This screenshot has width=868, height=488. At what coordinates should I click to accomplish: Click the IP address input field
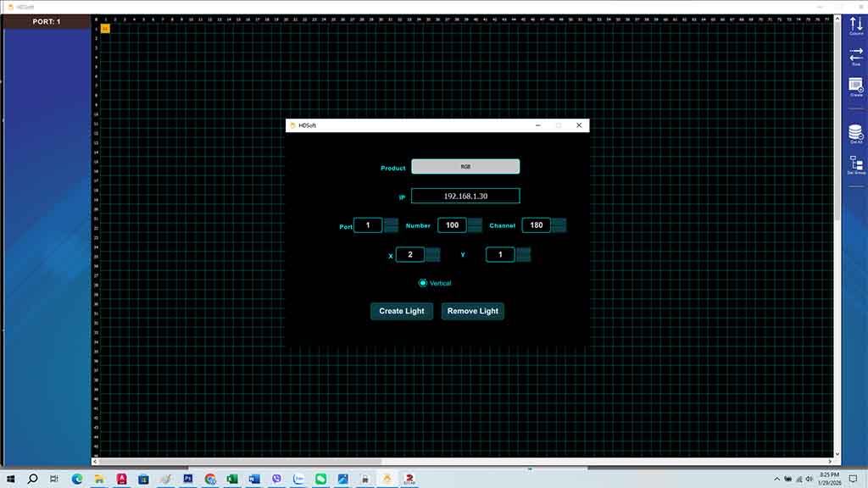coord(465,196)
